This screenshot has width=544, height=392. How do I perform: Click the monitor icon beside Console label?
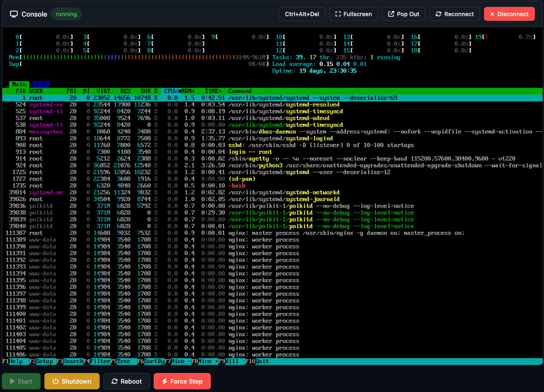(14, 14)
